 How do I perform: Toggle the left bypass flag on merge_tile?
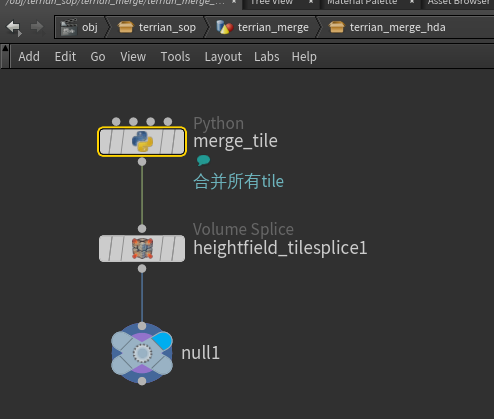point(107,141)
